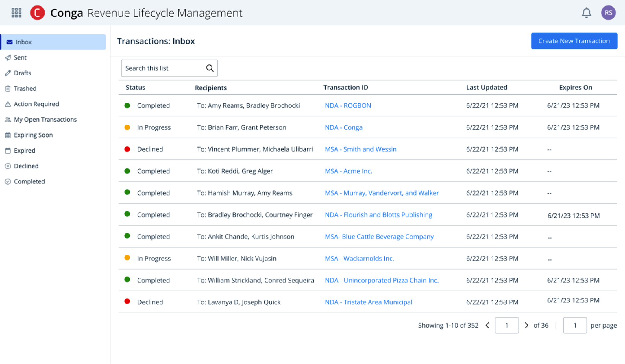The height and width of the screenshot is (364, 625).
Task: Go to next page with right chevron
Action: (x=527, y=325)
